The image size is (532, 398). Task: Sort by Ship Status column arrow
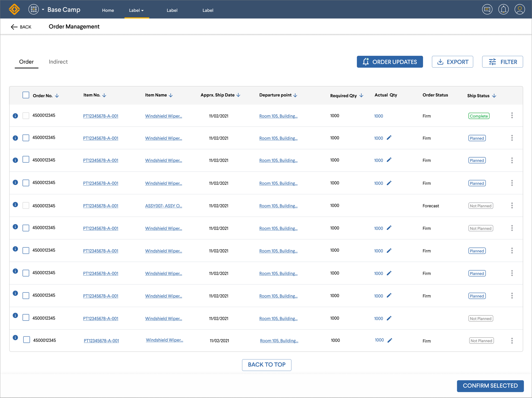click(494, 96)
